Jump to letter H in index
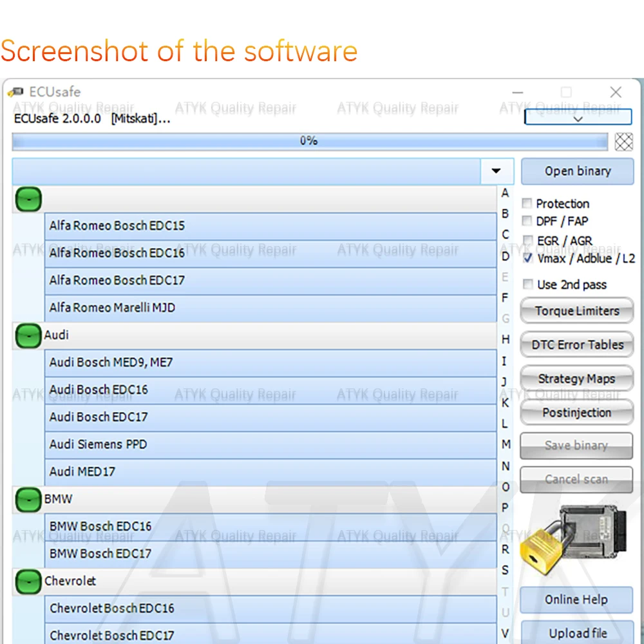The image size is (644, 644). 506,339
